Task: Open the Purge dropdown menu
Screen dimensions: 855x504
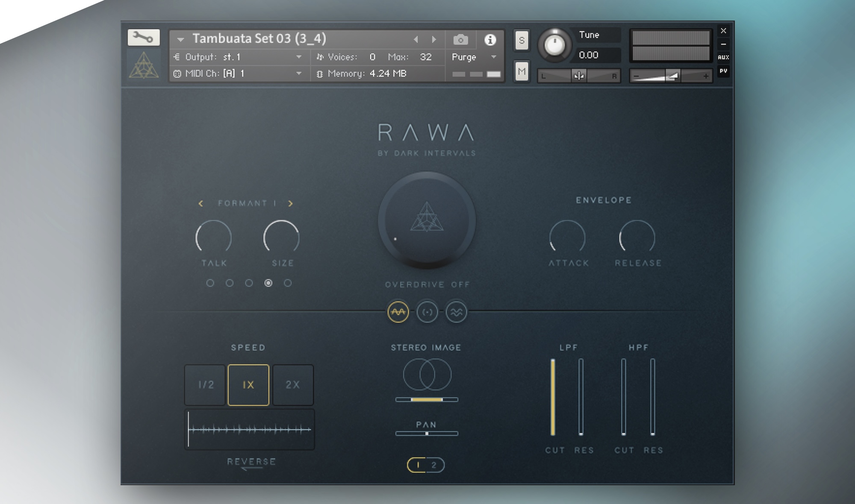Action: [x=474, y=57]
